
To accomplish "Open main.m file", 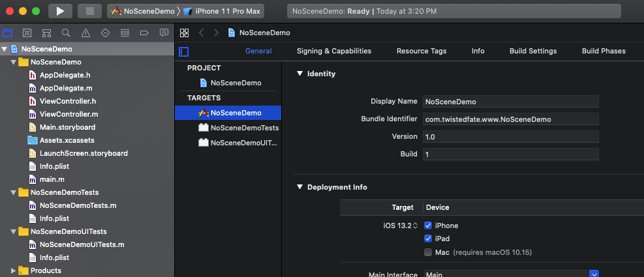I will point(52,179).
